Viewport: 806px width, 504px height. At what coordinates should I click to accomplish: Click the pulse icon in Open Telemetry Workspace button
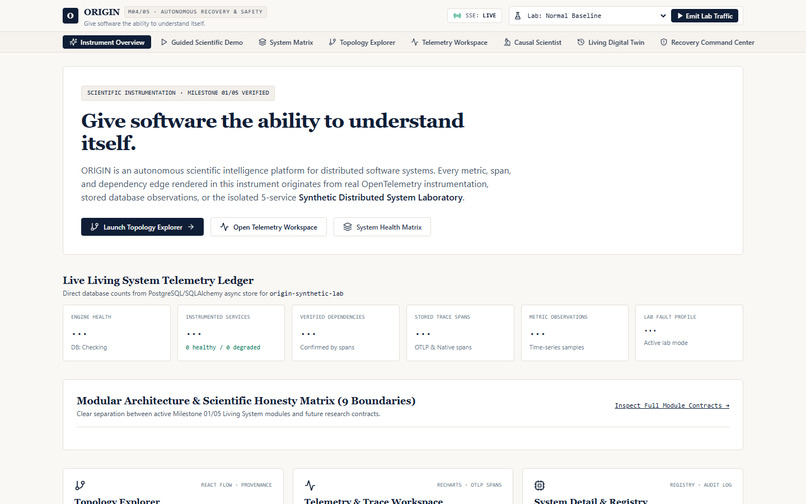[x=224, y=227]
